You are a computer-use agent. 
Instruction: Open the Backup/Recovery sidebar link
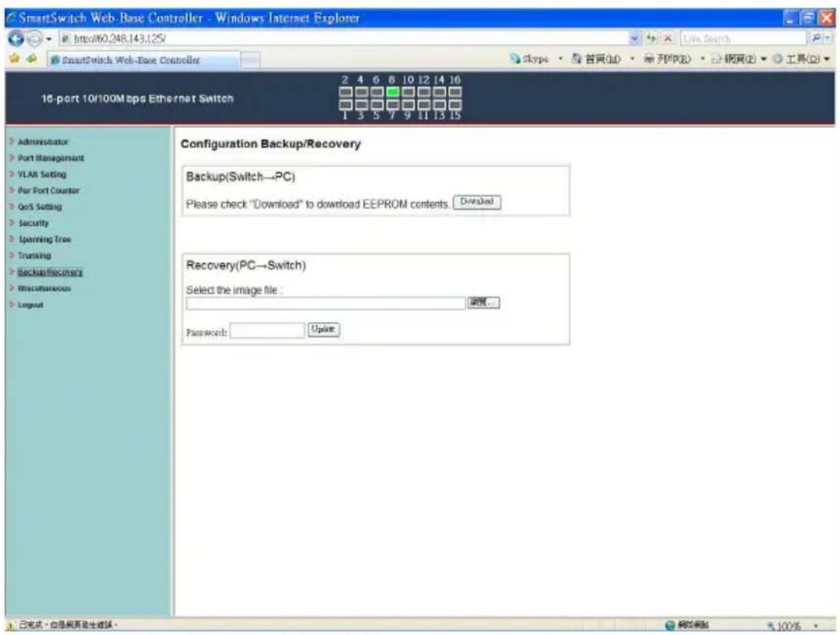[x=50, y=272]
